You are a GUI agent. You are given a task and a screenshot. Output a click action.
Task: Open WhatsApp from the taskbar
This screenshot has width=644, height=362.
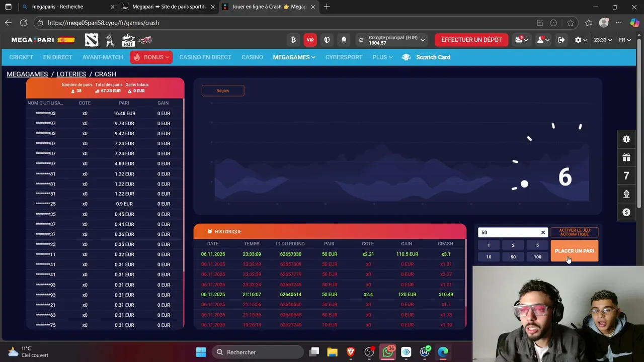[x=387, y=352]
